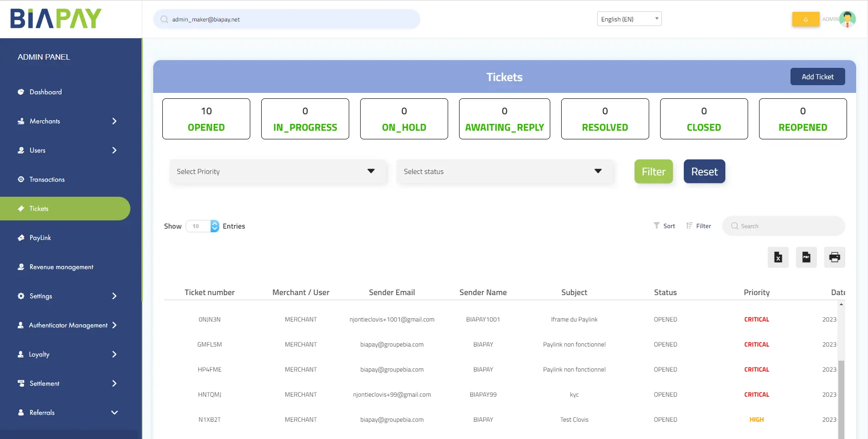Open the Select status dropdown
Viewport: 868px width, 439px height.
coord(505,172)
